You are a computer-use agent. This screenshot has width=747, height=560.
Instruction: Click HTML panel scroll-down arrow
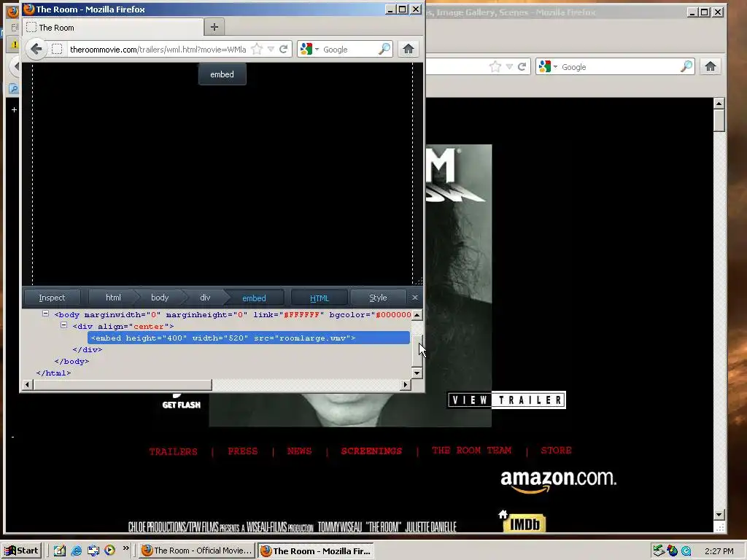(x=417, y=373)
